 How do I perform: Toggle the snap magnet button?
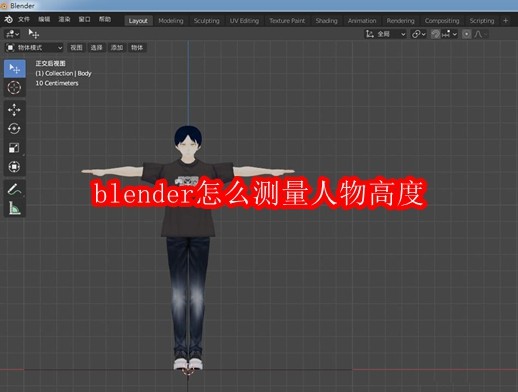click(x=435, y=34)
